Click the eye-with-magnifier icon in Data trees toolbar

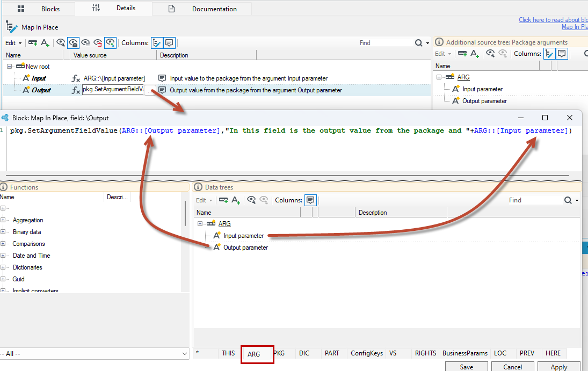coord(251,200)
